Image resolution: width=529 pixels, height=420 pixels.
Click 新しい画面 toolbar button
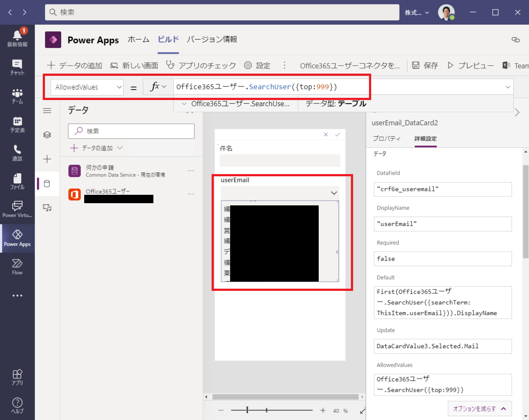[134, 66]
